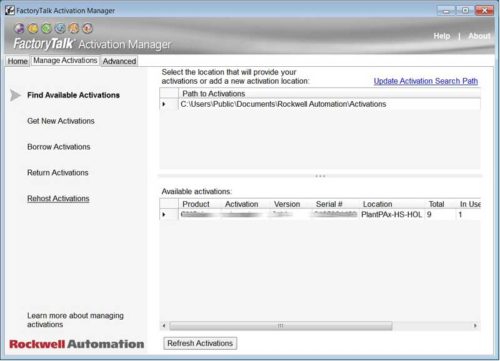Choose Get New Activations
The height and width of the screenshot is (361, 500).
pyautogui.click(x=61, y=121)
